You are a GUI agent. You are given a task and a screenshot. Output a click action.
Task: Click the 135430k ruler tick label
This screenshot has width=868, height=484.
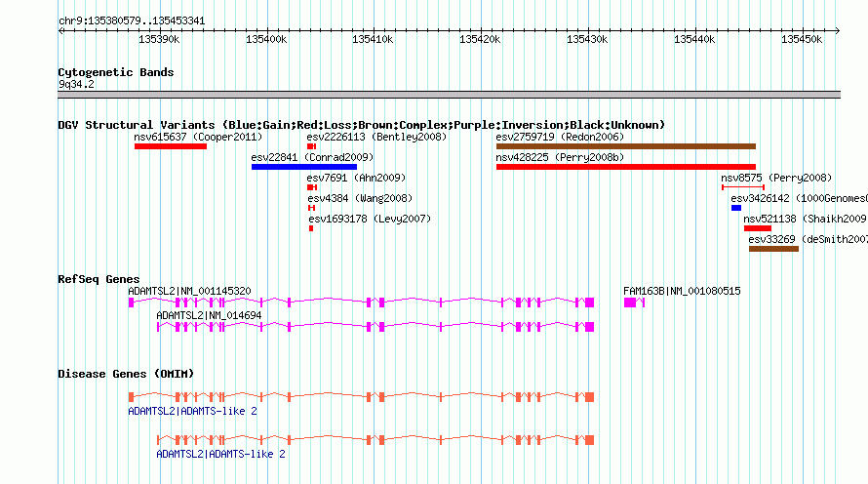click(x=587, y=39)
